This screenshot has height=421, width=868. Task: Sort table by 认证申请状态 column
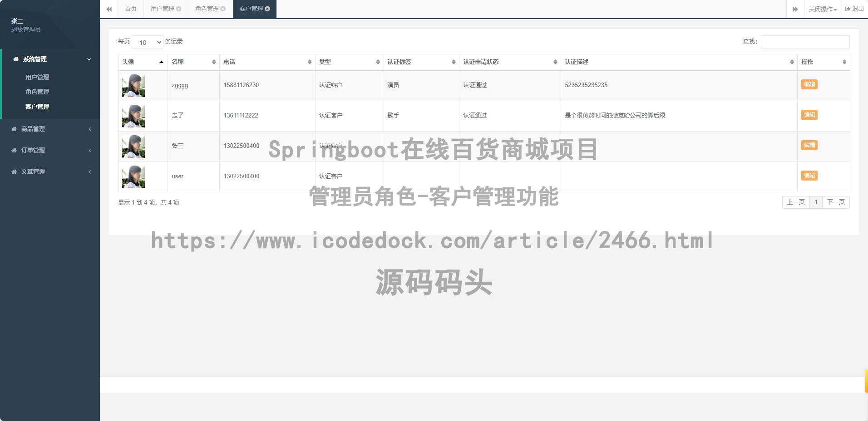tap(510, 62)
